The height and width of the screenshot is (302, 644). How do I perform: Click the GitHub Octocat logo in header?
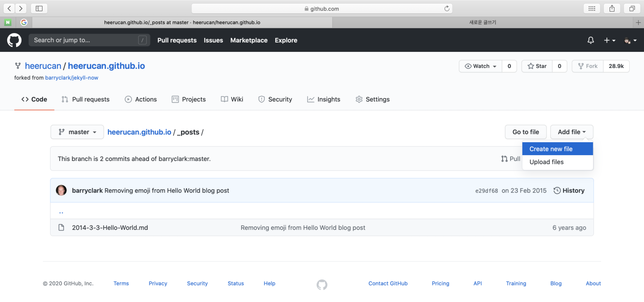14,40
